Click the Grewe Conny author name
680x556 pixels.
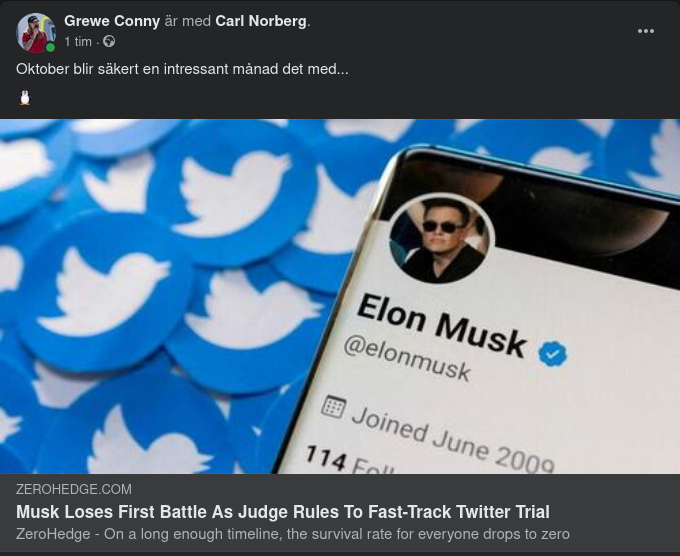tap(112, 21)
